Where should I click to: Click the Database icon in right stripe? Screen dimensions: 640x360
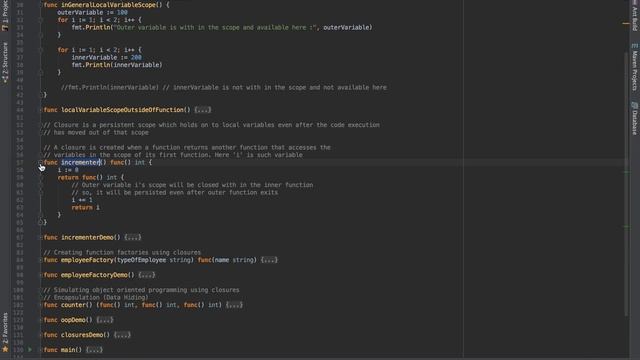pos(634,105)
